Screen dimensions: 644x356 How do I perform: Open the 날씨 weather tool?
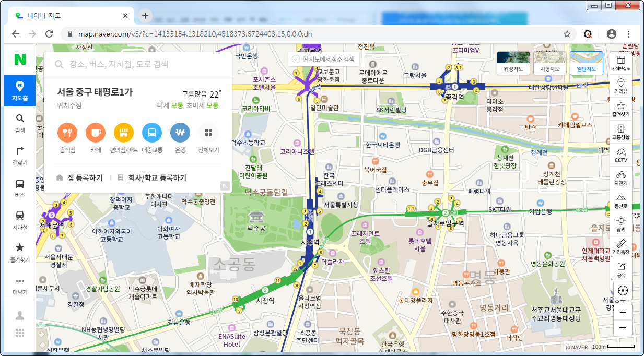(621, 223)
